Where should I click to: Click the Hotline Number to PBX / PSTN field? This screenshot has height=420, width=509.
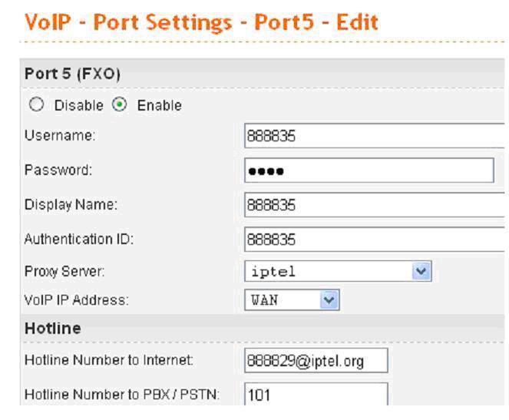(316, 394)
